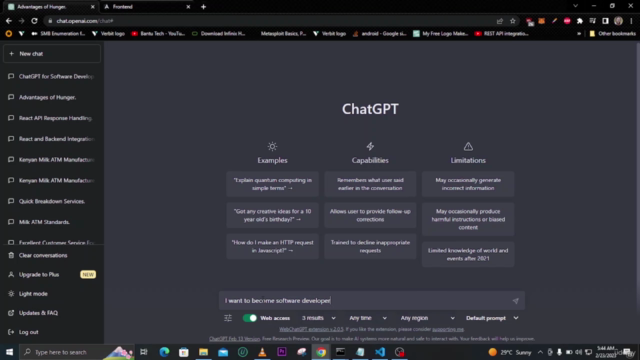Bookmark this page with the star icon
The image size is (640, 360).
click(513, 21)
